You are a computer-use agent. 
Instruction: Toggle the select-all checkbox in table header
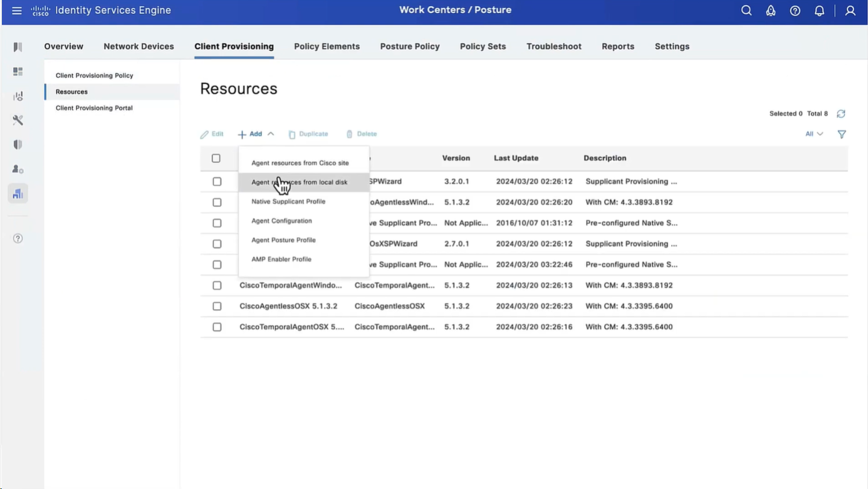coord(216,159)
